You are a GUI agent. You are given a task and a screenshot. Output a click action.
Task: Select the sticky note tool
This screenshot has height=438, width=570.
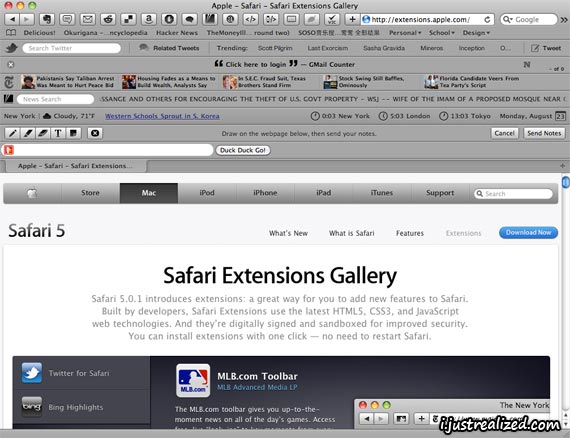click(x=73, y=133)
